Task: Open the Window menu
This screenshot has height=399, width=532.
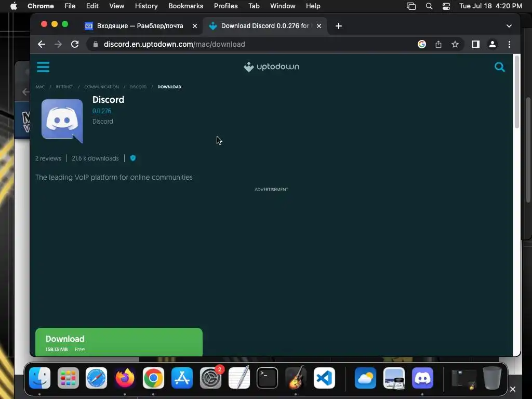Action: (x=283, y=6)
